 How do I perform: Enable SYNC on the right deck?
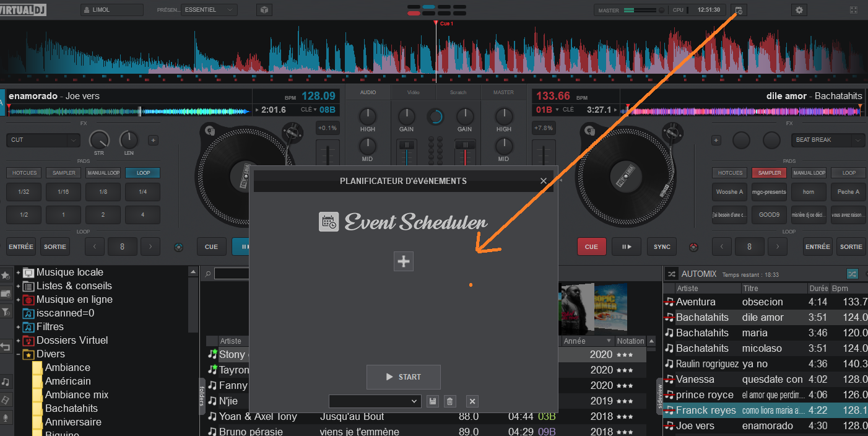pyautogui.click(x=662, y=246)
